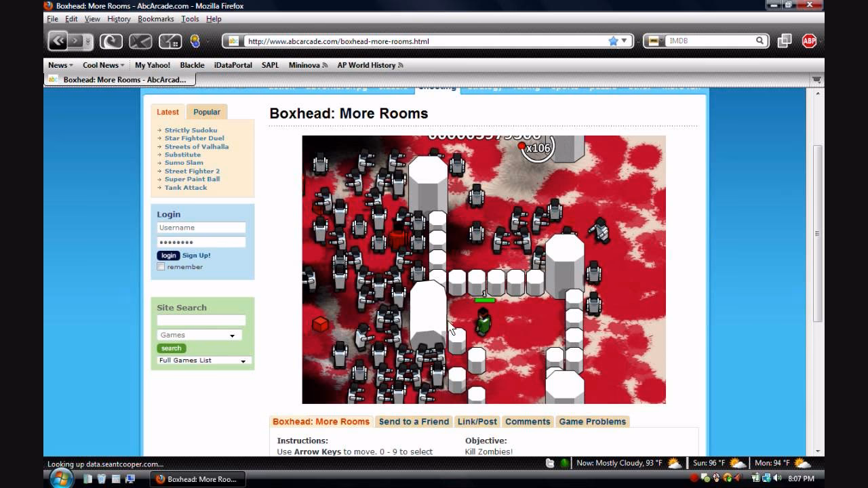The width and height of the screenshot is (868, 488).
Task: Click the List all tabs icon on tab bar
Action: point(816,79)
